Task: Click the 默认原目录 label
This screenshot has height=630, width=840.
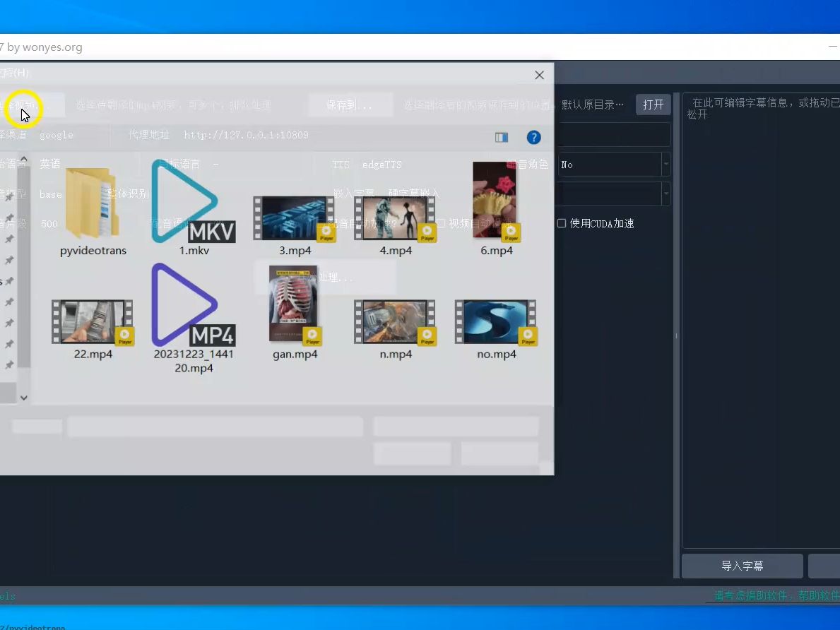Action: (x=593, y=105)
